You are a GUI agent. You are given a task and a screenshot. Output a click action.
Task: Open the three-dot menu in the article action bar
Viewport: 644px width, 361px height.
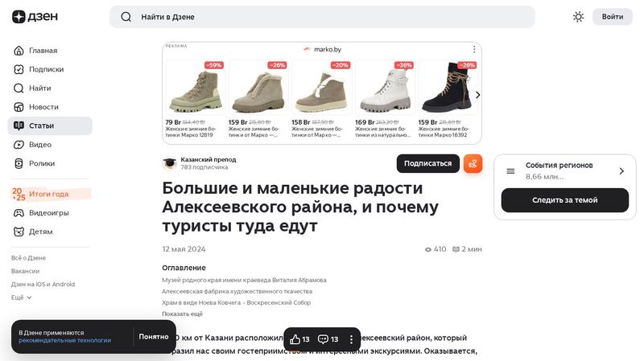click(x=351, y=339)
